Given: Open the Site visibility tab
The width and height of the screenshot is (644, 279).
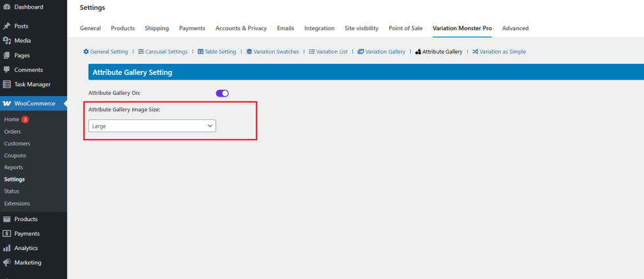Looking at the screenshot, I should pos(361,28).
